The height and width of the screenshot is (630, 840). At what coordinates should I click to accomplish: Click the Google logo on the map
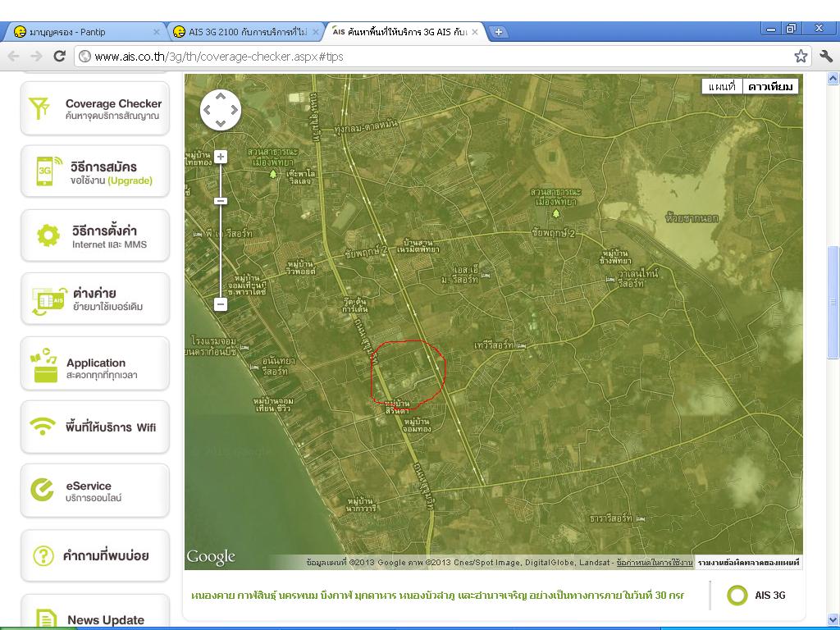(211, 557)
